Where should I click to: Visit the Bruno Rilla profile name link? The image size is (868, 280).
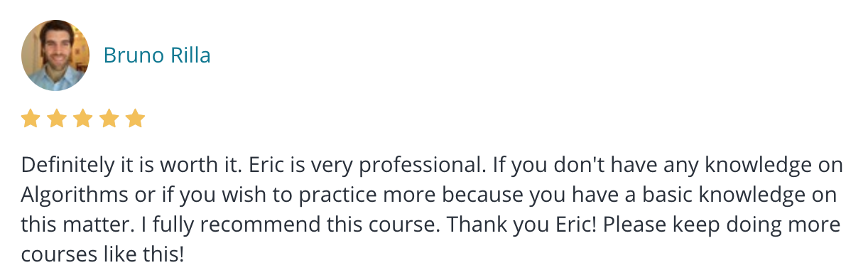click(x=157, y=55)
